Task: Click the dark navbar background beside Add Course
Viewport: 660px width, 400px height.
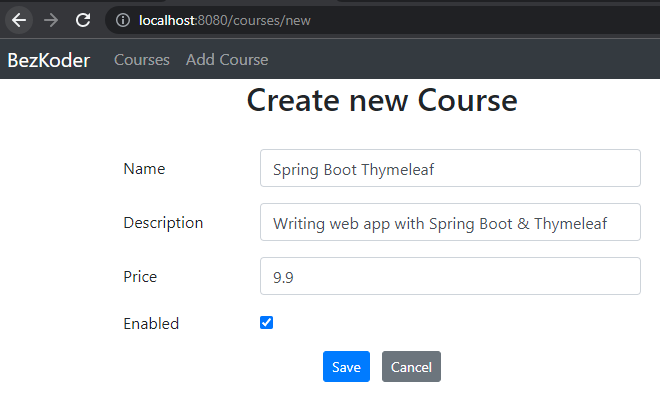Action: coord(463,59)
